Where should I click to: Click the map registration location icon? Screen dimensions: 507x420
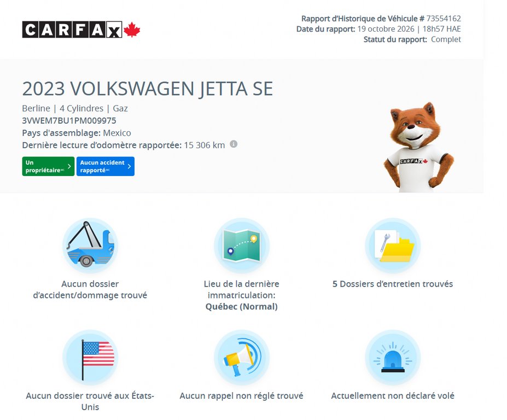tap(242, 246)
